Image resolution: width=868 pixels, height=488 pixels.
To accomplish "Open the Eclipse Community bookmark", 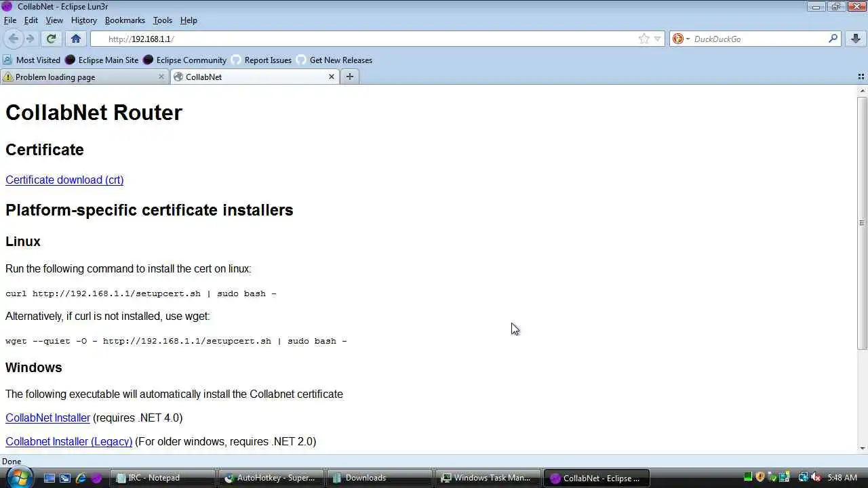I will [184, 60].
